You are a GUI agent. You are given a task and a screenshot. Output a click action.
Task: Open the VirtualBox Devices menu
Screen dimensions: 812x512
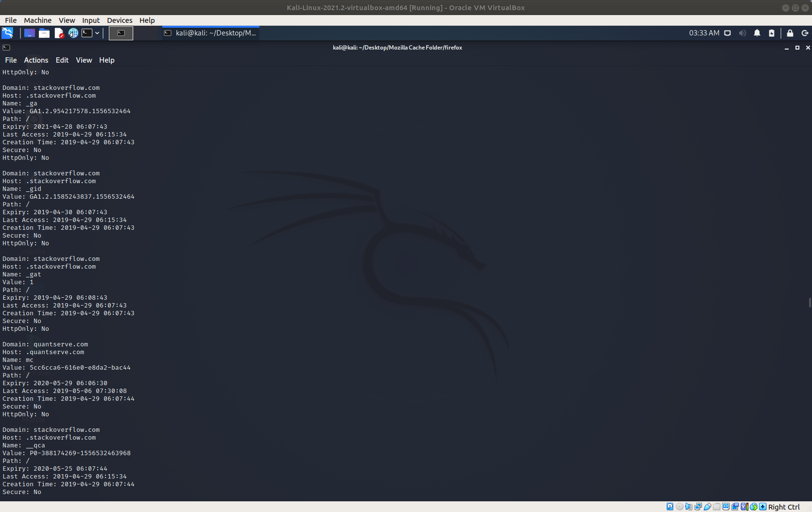pos(120,20)
